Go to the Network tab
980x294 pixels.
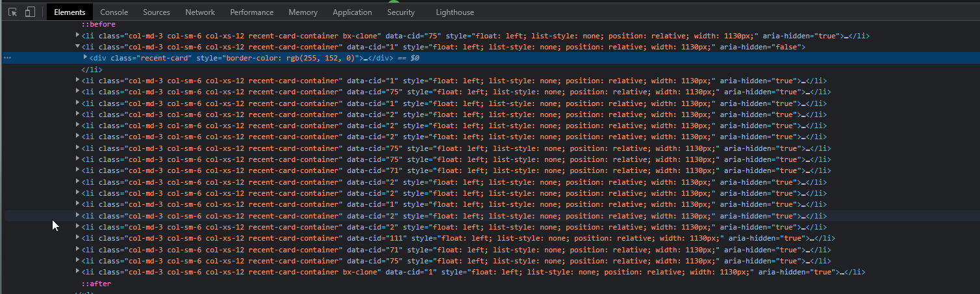coord(200,12)
